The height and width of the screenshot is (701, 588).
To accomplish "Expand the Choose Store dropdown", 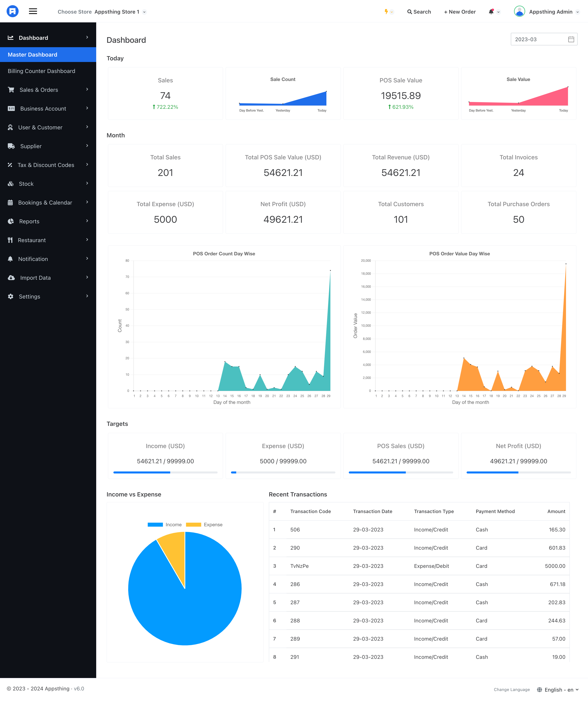I will [144, 12].
